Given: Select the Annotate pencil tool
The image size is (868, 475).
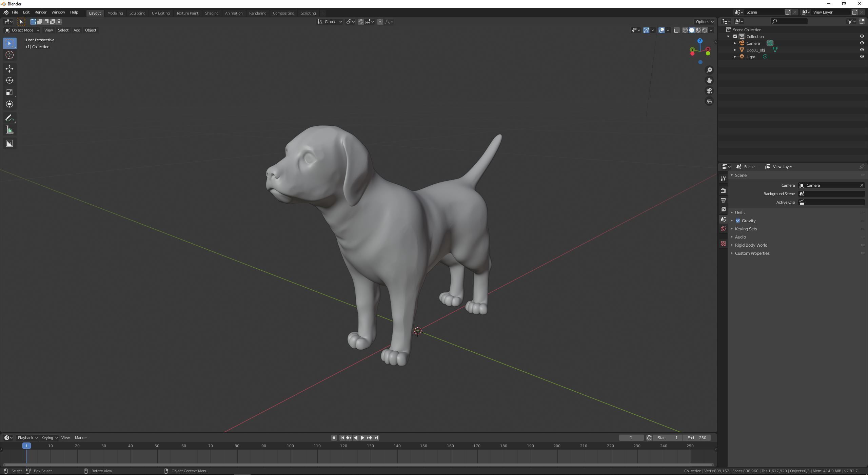Looking at the screenshot, I should point(9,118).
